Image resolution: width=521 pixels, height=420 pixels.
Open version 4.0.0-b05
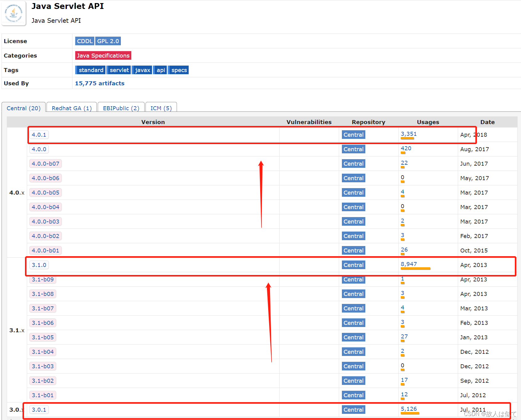46,192
